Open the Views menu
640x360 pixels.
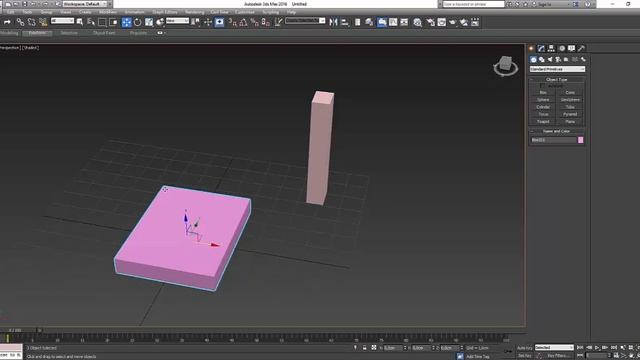pos(66,12)
